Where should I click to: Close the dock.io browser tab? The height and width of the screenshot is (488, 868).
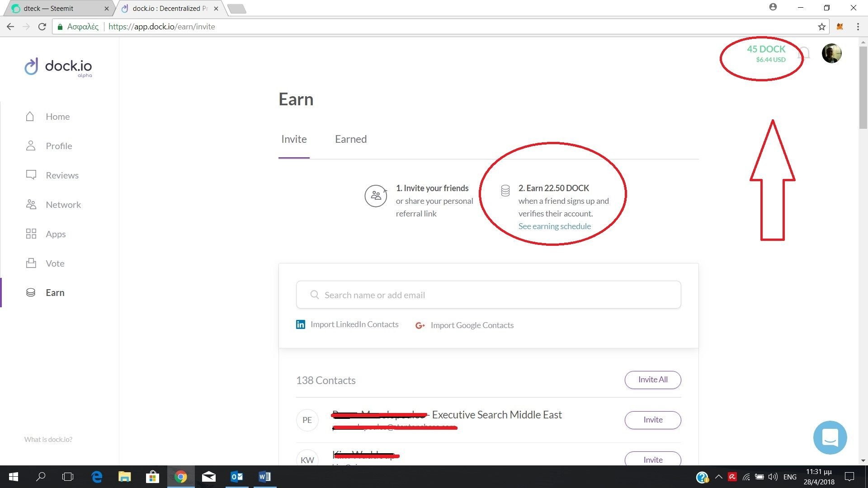(x=216, y=9)
